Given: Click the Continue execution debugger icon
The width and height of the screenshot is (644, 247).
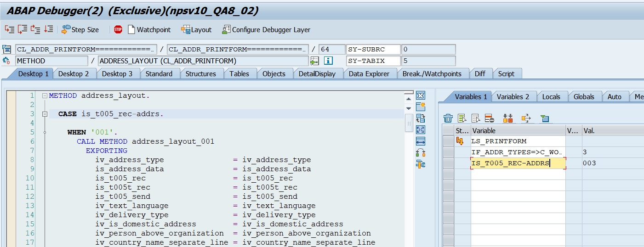Looking at the screenshot, I should pyautogui.click(x=49, y=29).
